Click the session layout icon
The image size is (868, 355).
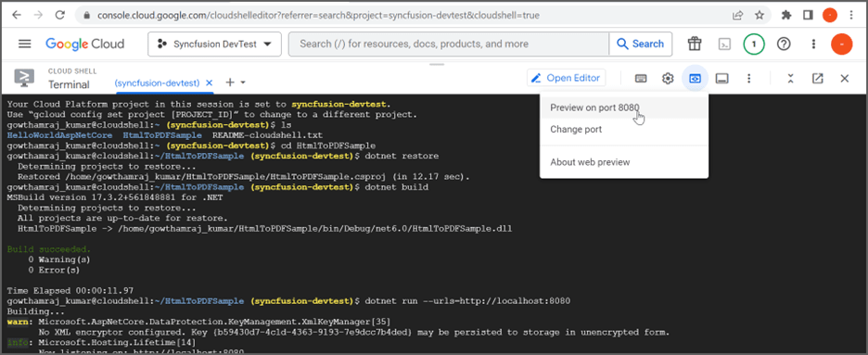(721, 79)
